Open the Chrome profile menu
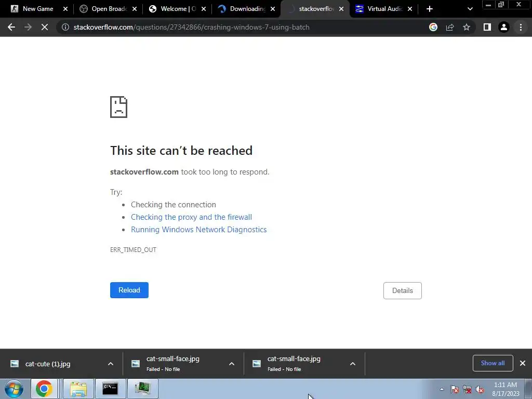 [504, 27]
